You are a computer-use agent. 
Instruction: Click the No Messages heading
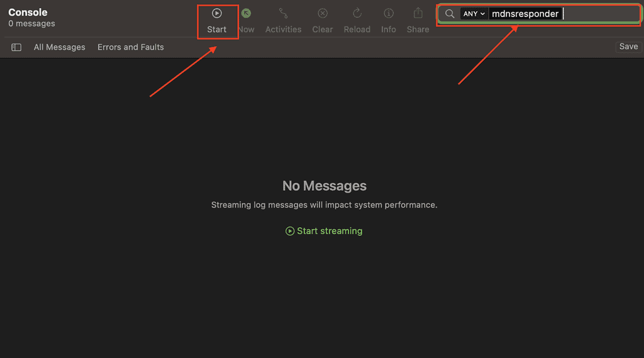coord(325,186)
